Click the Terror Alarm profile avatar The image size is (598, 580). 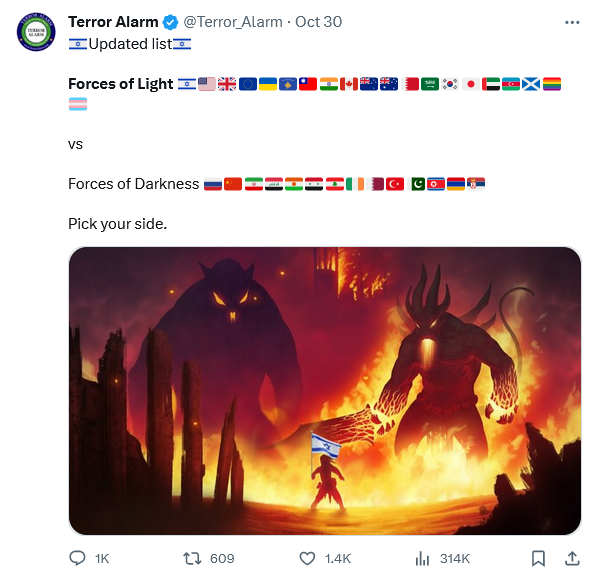pyautogui.click(x=36, y=32)
